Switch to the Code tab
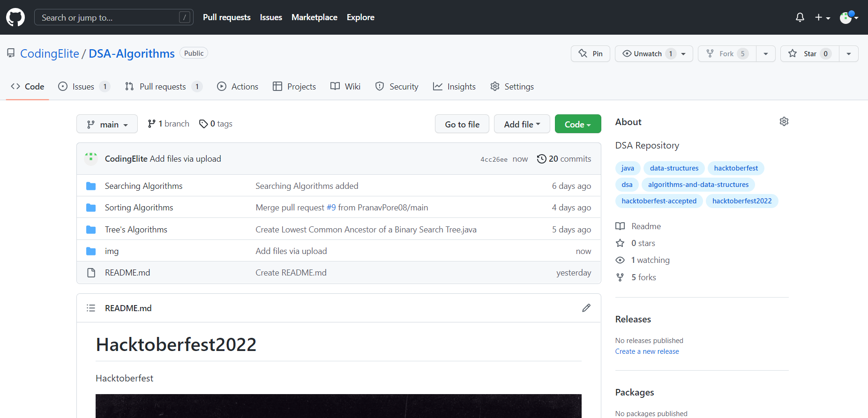Viewport: 868px width, 418px height. (x=28, y=86)
